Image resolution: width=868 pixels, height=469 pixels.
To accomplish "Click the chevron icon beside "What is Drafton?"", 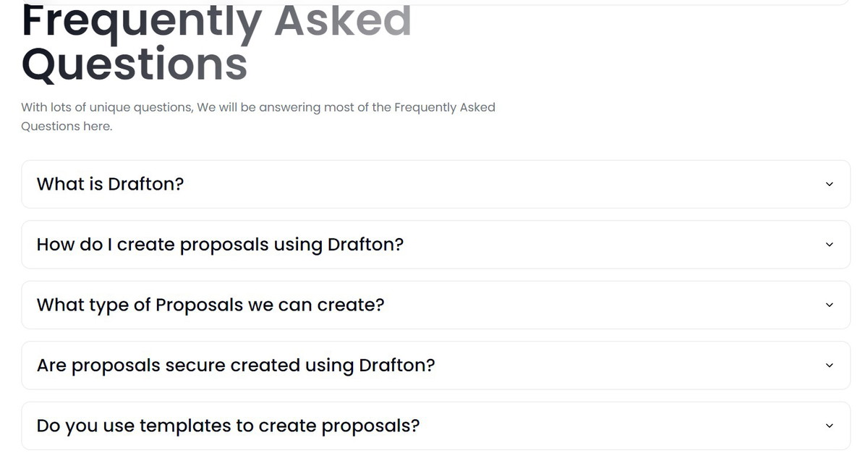I will 829,185.
